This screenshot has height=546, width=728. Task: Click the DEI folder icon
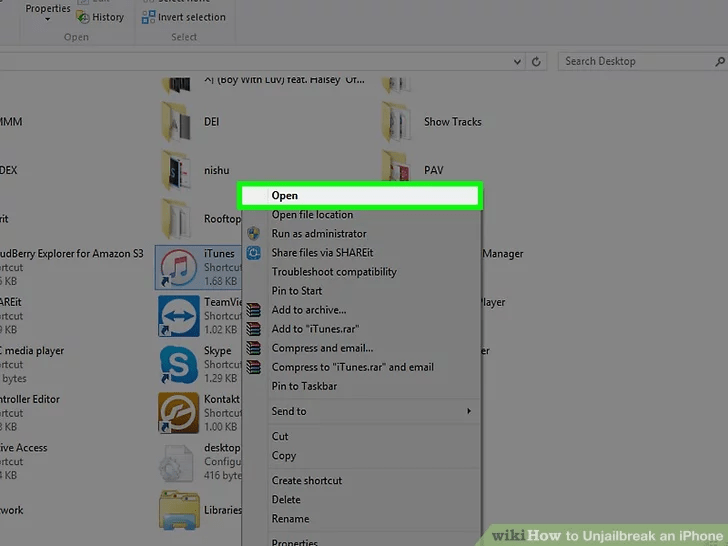(179, 122)
